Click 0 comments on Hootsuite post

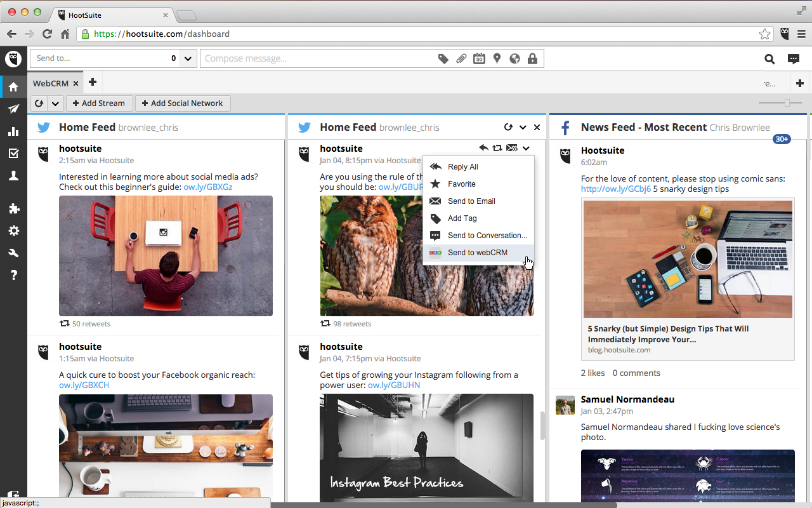coord(636,373)
